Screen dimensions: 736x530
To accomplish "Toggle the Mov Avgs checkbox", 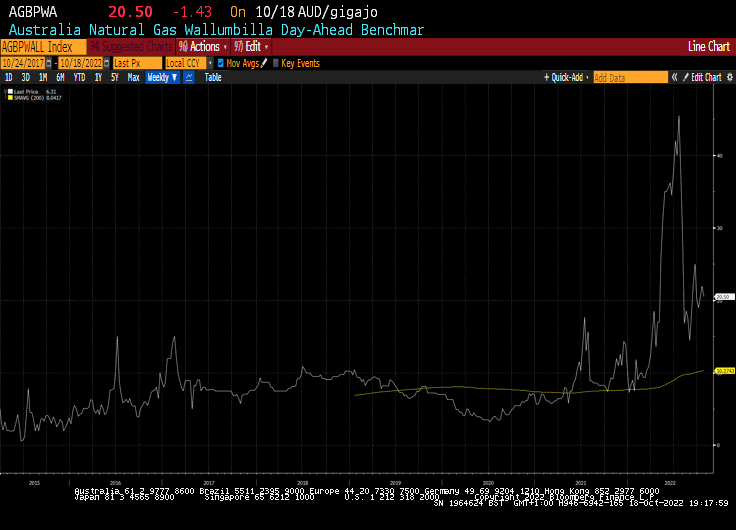I will point(221,63).
